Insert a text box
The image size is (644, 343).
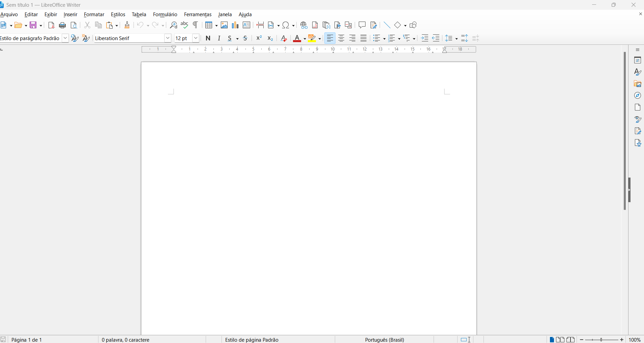point(246,25)
